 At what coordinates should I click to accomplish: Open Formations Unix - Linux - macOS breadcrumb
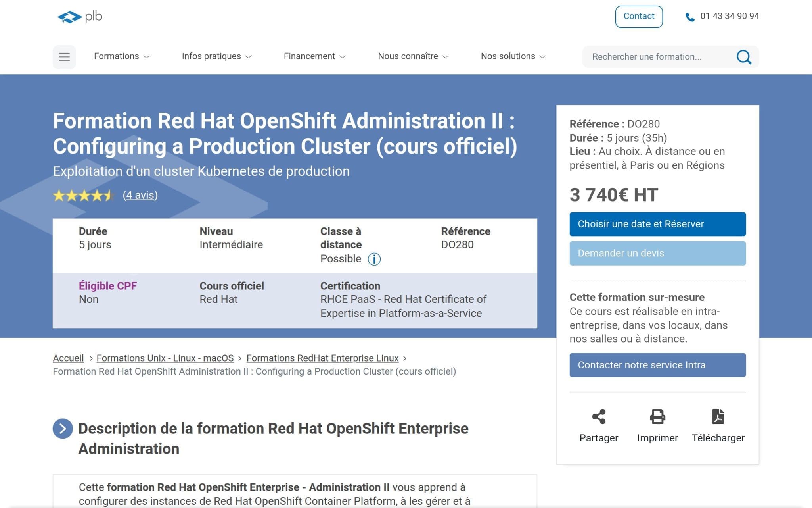pyautogui.click(x=165, y=358)
